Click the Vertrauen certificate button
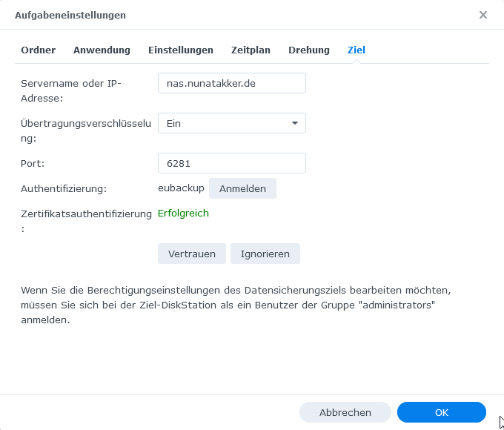Image resolution: width=504 pixels, height=430 pixels. tap(192, 254)
